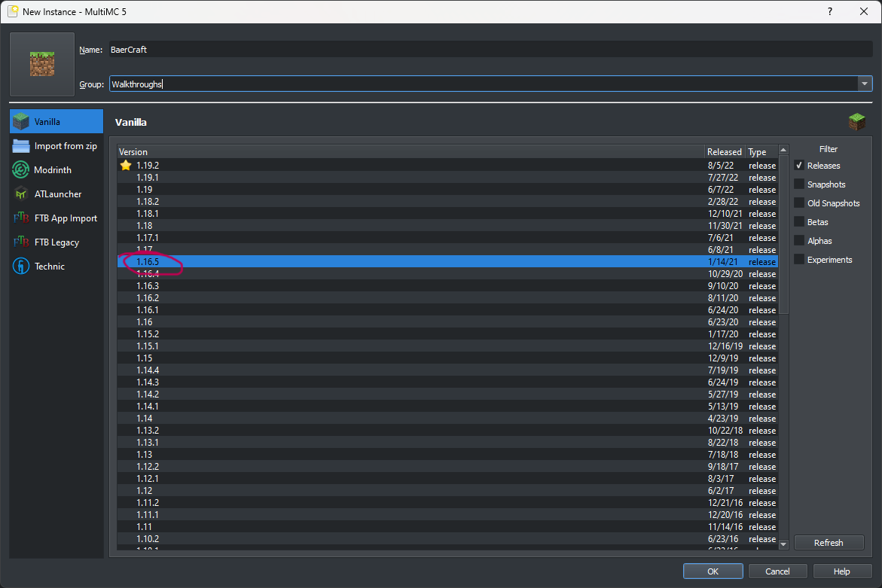Screen dimensions: 882x588
Task: Select version 1.16.3 row
Action: [447, 285]
